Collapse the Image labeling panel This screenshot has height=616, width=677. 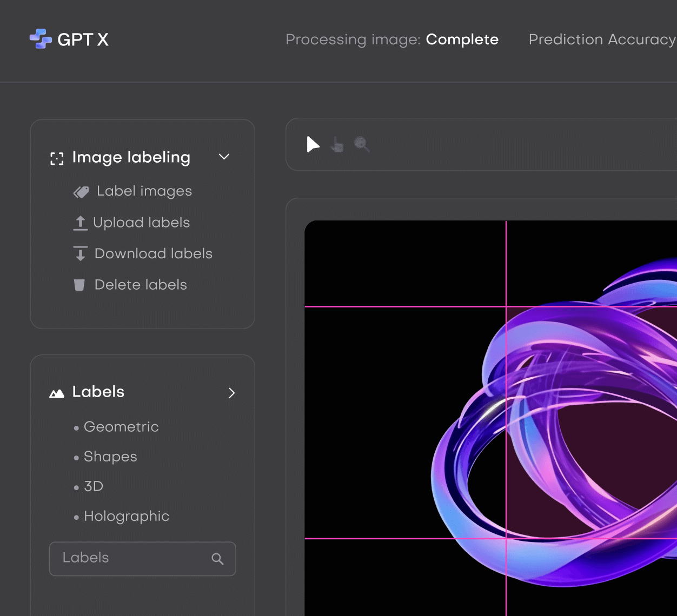[x=224, y=157]
